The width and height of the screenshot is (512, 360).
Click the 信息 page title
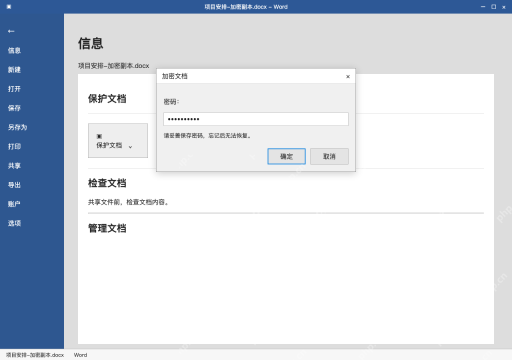point(91,44)
